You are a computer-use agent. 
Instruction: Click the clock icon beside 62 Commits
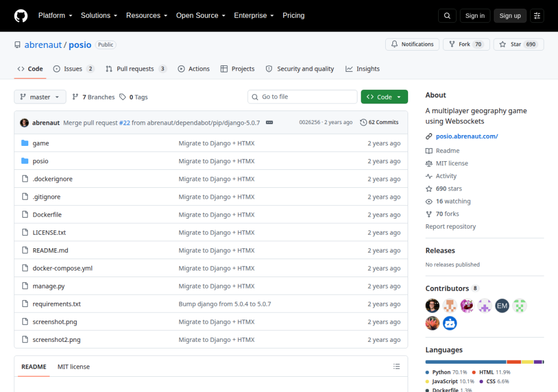pos(363,122)
